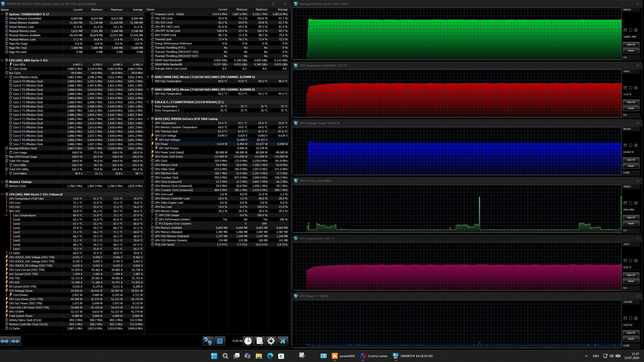Collapse the System: THUNDEROBOT X 17 group

pyautogui.click(x=2, y=14)
